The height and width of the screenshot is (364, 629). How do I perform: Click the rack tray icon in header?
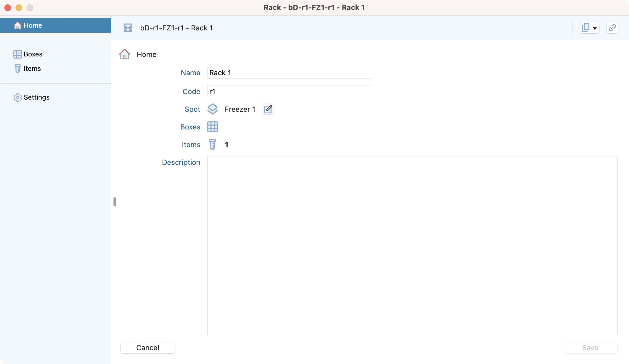[x=128, y=28]
